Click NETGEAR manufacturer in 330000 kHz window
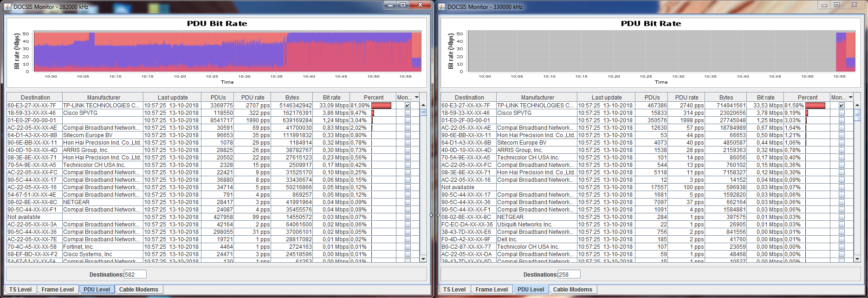The width and height of the screenshot is (868, 298). pos(537,217)
